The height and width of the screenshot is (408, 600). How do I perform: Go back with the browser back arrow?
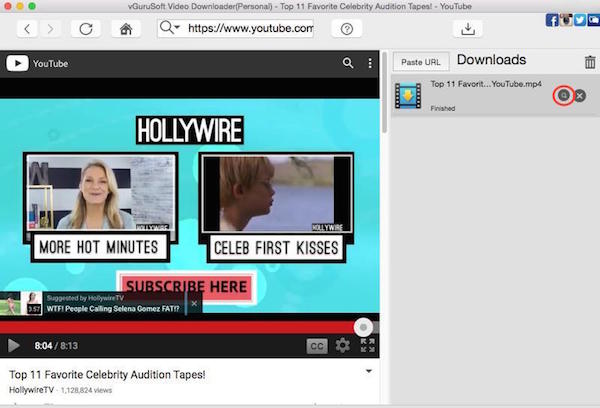[27, 29]
